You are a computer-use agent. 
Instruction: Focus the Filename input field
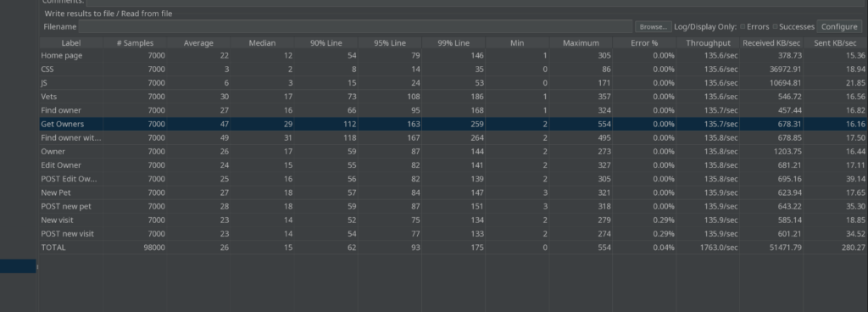coord(355,26)
